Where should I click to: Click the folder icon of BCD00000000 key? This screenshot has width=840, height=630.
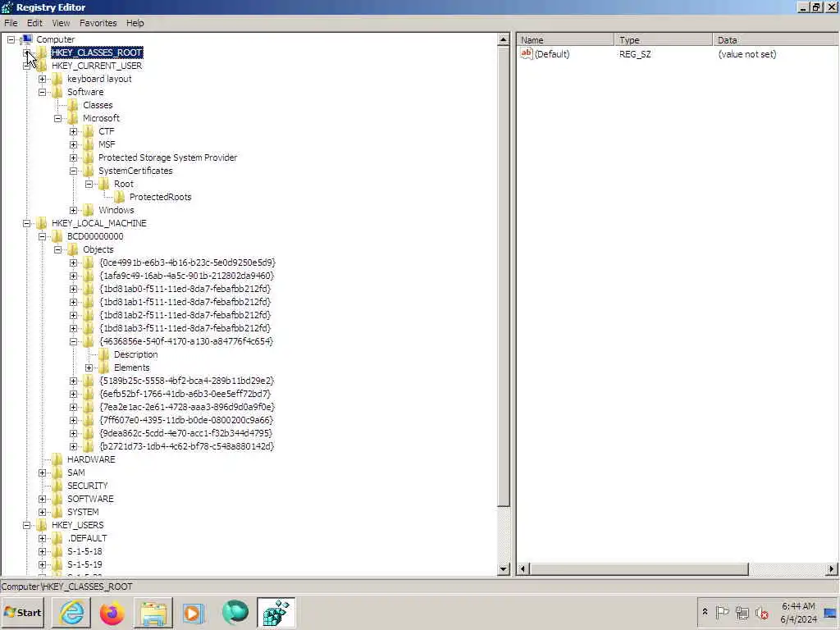pyautogui.click(x=57, y=236)
